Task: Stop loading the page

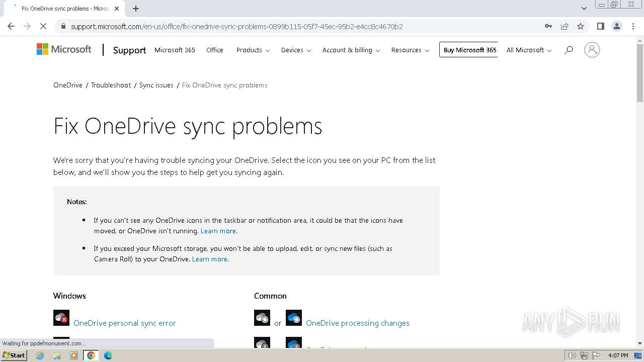Action: (43, 26)
